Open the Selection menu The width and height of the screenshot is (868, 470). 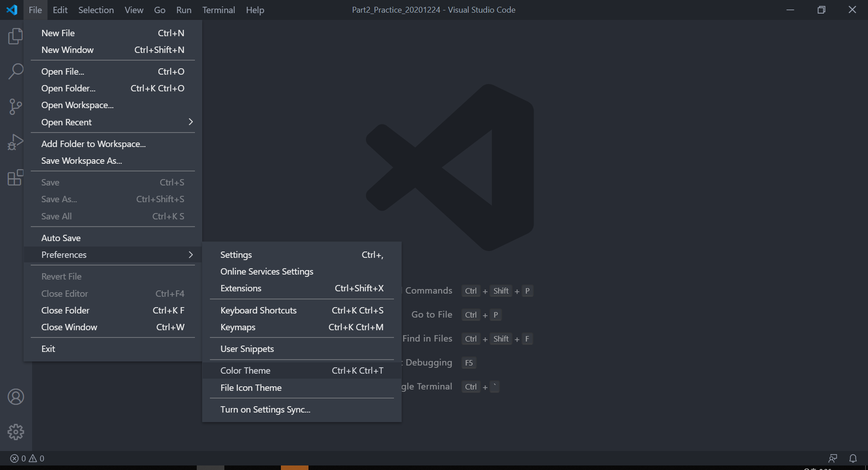click(x=96, y=10)
